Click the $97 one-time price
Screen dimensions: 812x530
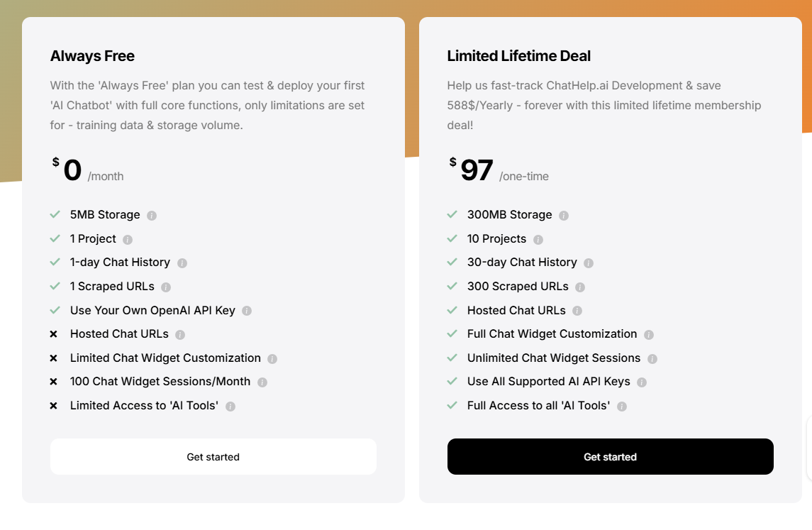click(x=477, y=169)
